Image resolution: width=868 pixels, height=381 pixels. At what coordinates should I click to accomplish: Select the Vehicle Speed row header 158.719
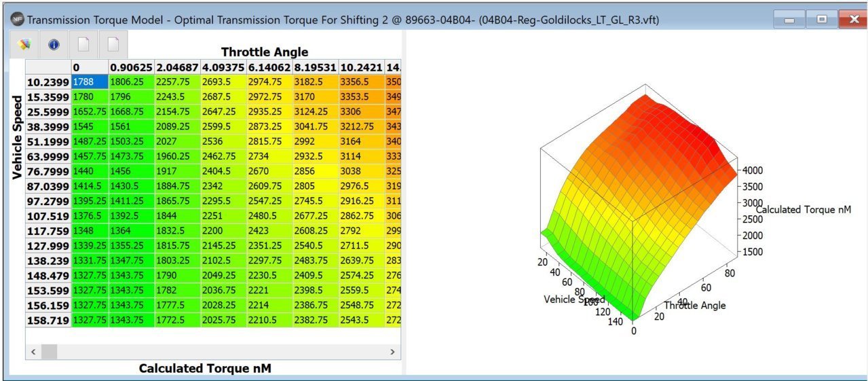coord(48,320)
